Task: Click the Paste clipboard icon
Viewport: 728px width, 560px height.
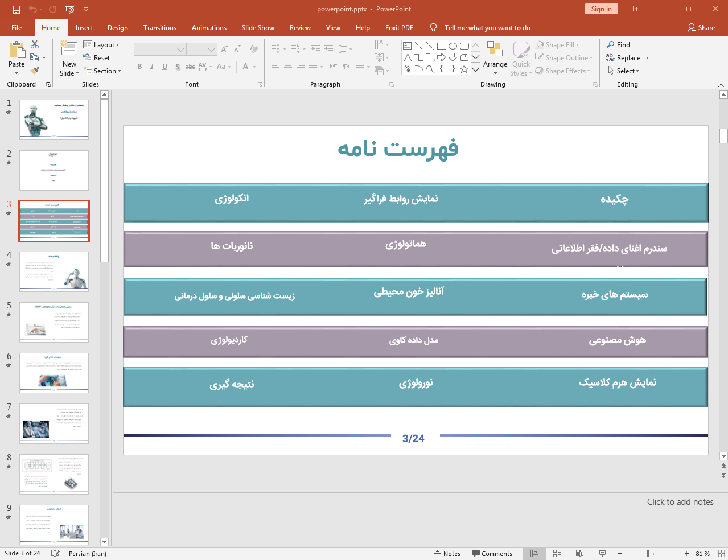Action: (x=17, y=52)
